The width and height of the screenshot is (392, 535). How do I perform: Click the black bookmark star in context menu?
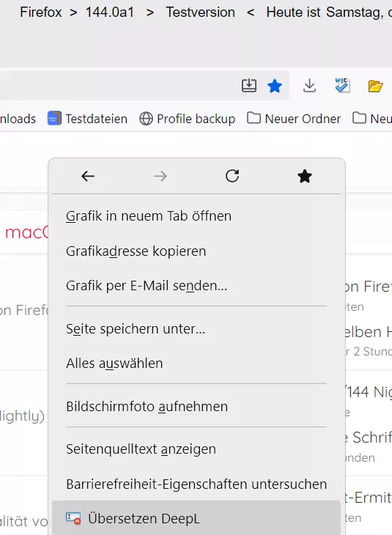click(305, 176)
